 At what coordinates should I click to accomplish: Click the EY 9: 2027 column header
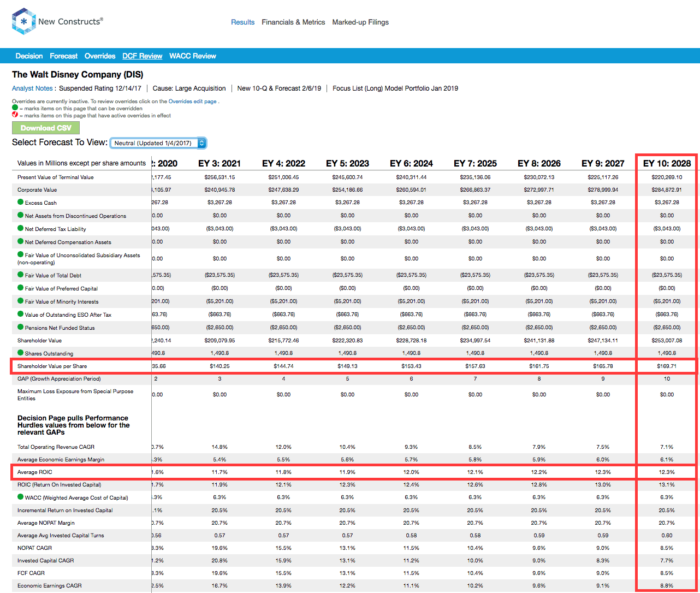point(603,163)
